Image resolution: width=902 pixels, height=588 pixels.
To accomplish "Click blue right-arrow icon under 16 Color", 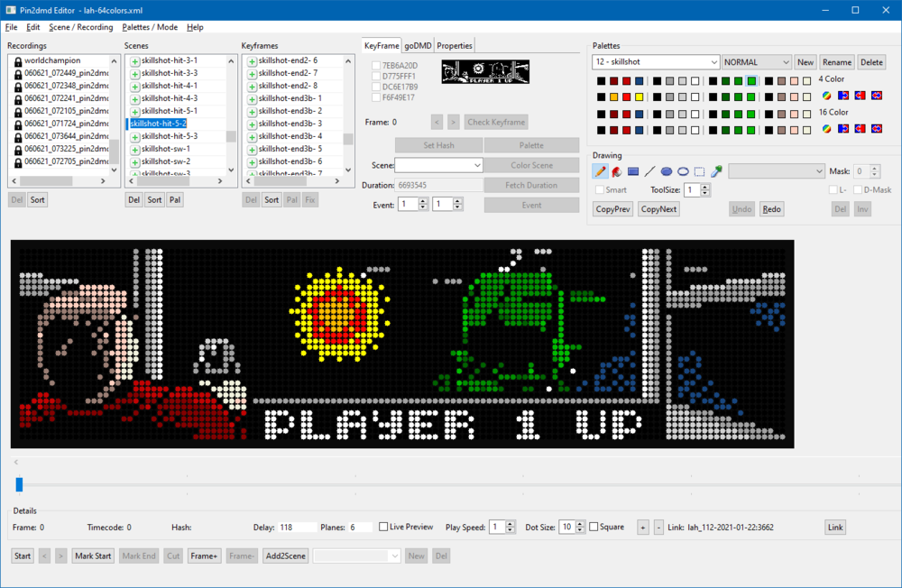I will [x=843, y=129].
